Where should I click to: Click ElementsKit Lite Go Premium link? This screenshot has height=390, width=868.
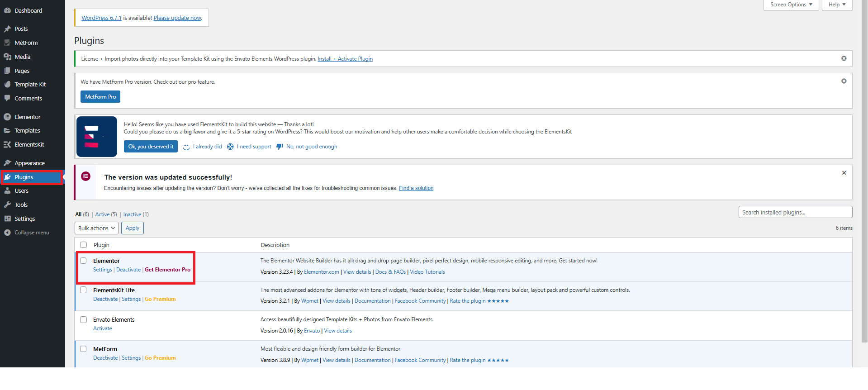160,299
